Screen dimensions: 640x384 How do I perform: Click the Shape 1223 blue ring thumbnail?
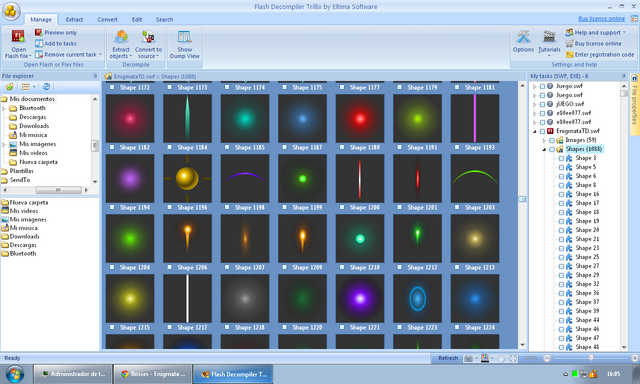click(418, 298)
